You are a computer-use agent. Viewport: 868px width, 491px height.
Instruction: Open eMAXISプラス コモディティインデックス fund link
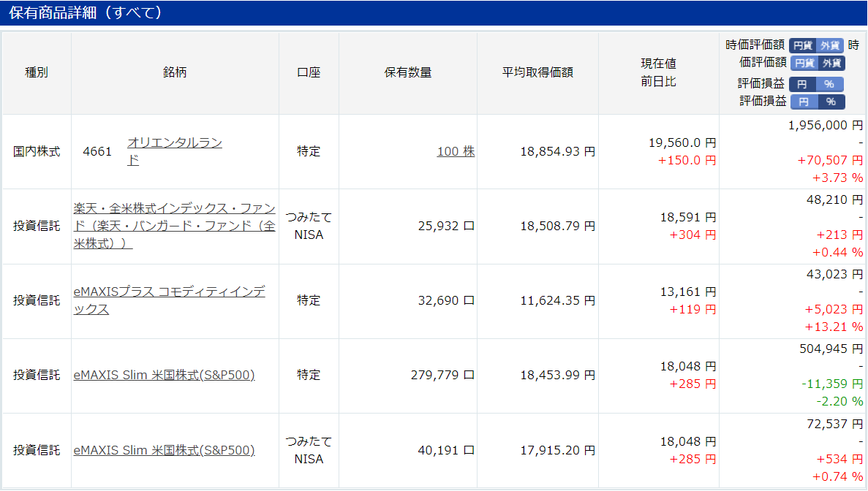(x=170, y=300)
